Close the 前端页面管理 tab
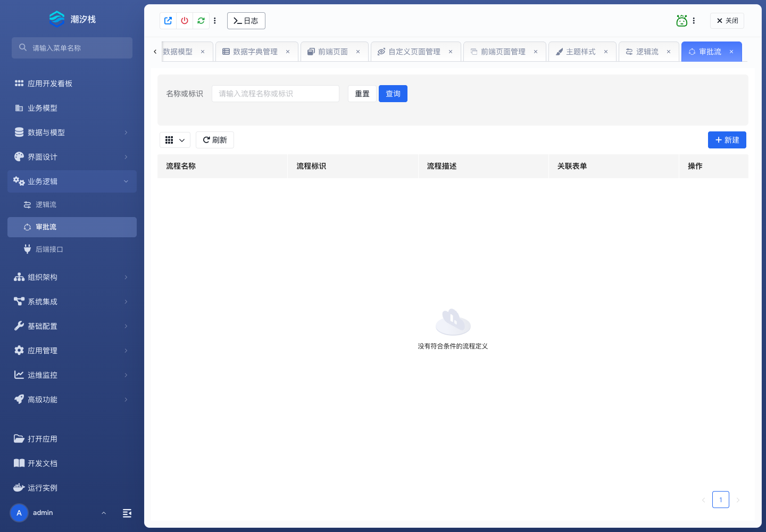This screenshot has width=766, height=532. (x=536, y=52)
